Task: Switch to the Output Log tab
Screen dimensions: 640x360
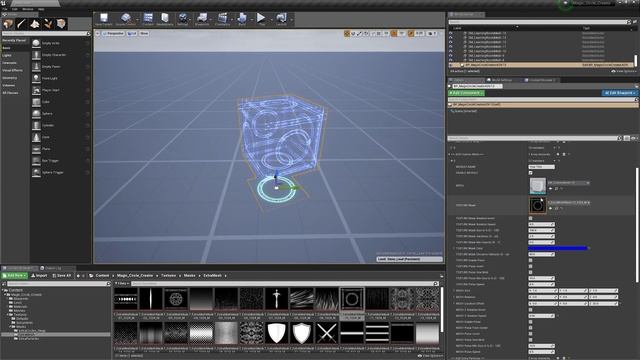Action: (53, 268)
